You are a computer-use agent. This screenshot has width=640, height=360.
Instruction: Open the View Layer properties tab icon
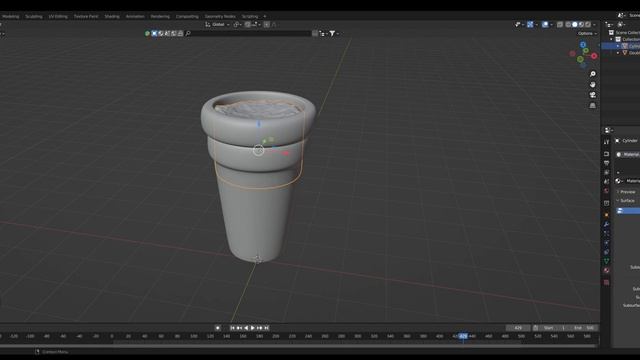(607, 172)
